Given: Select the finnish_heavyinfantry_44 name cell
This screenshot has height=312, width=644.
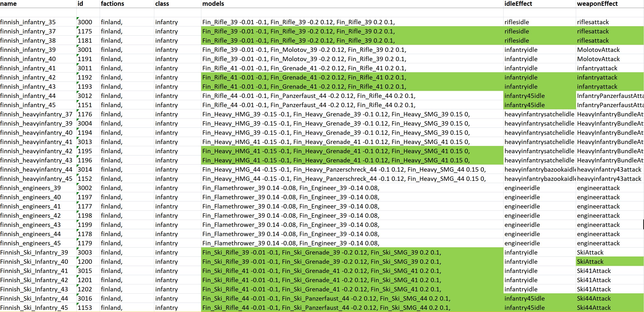Looking at the screenshot, I should (x=36, y=170).
